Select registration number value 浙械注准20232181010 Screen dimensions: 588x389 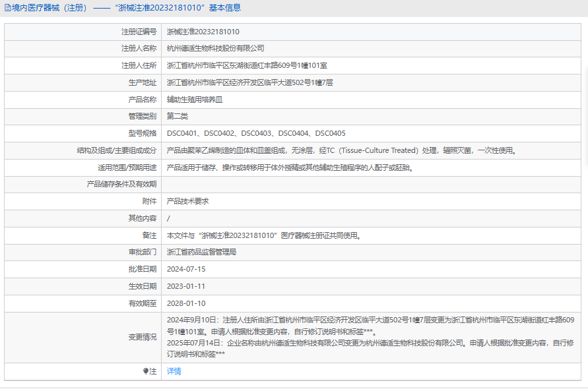pyautogui.click(x=203, y=32)
